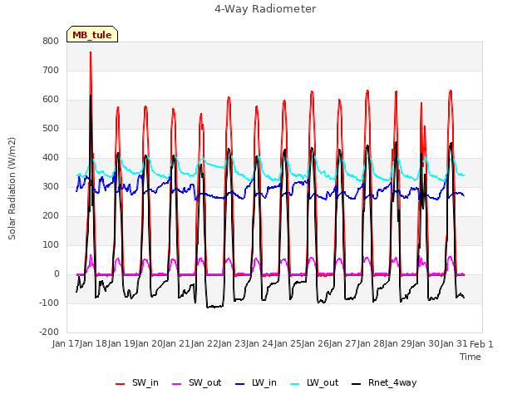Click the Jan 30 x-axis label
532x399 pixels.
tap(426, 344)
